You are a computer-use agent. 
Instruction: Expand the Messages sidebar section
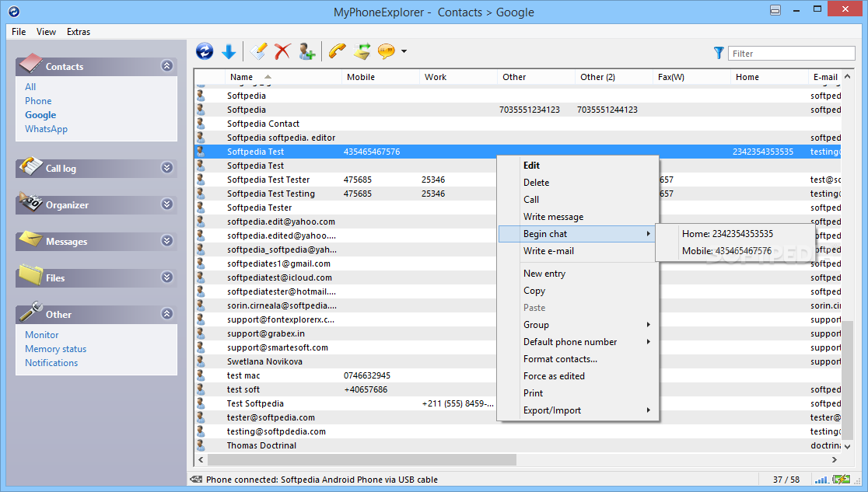(x=166, y=241)
